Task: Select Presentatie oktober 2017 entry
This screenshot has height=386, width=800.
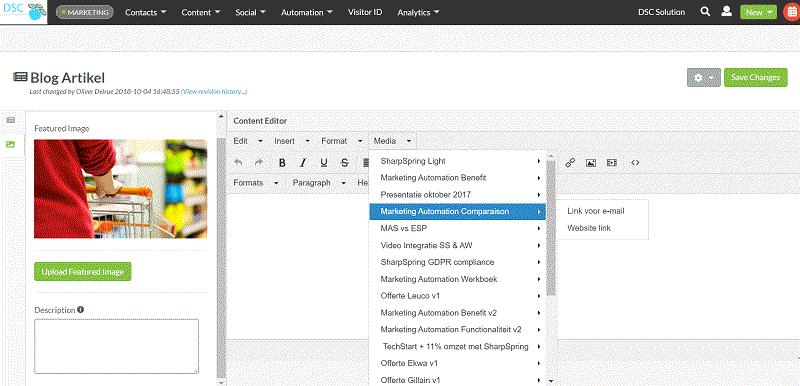Action: [x=458, y=195]
